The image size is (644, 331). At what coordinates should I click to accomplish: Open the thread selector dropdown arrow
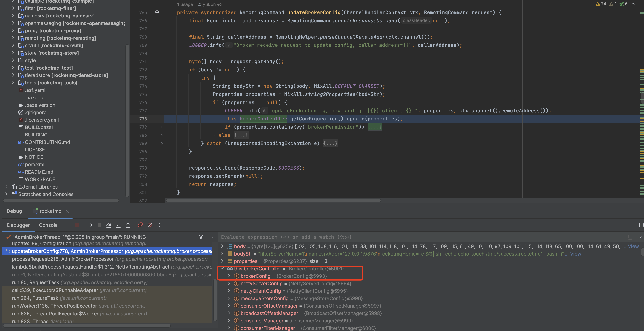[x=212, y=237]
